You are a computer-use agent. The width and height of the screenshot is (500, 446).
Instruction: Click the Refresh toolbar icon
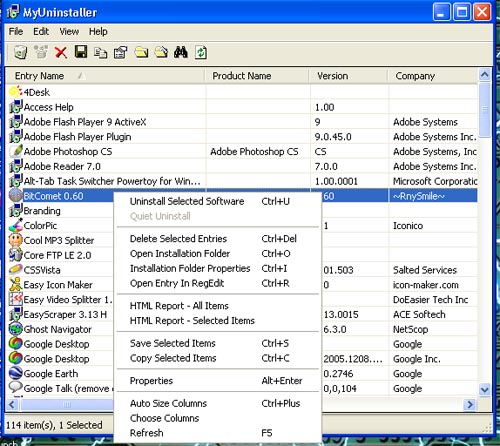tap(201, 52)
